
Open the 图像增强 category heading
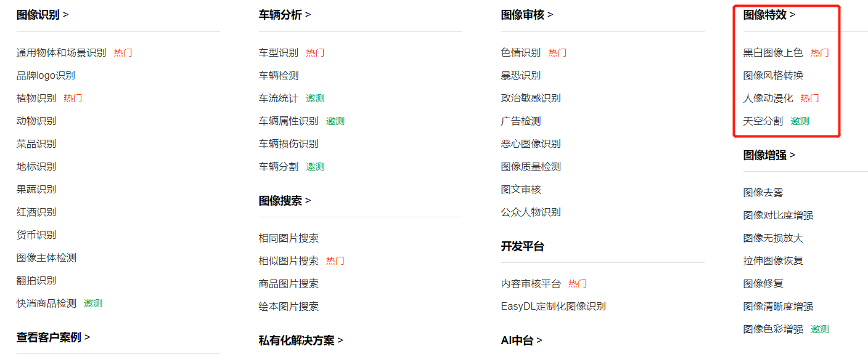click(769, 155)
